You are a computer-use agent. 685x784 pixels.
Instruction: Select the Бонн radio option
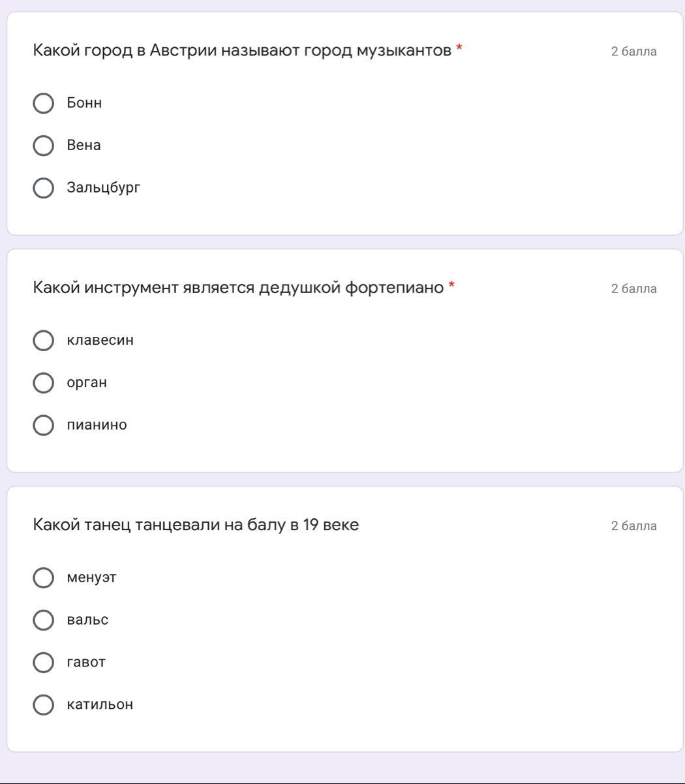[43, 103]
